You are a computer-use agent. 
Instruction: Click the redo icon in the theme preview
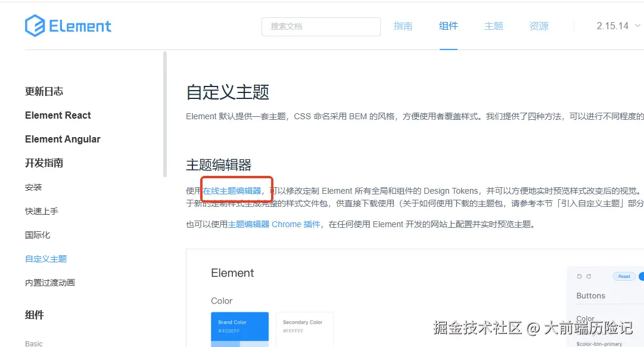coord(589,276)
